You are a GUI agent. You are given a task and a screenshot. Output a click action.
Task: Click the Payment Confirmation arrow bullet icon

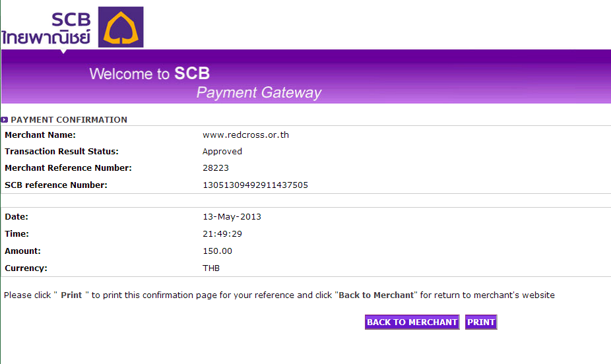point(5,120)
